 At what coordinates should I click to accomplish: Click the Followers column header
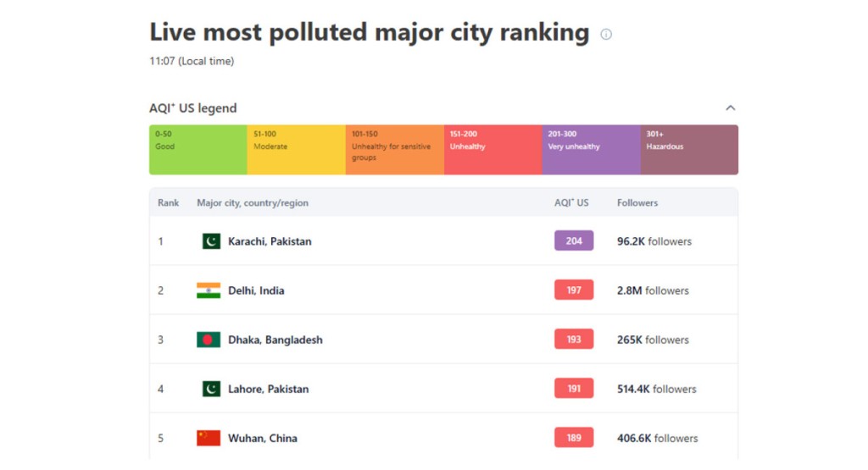[x=637, y=203]
